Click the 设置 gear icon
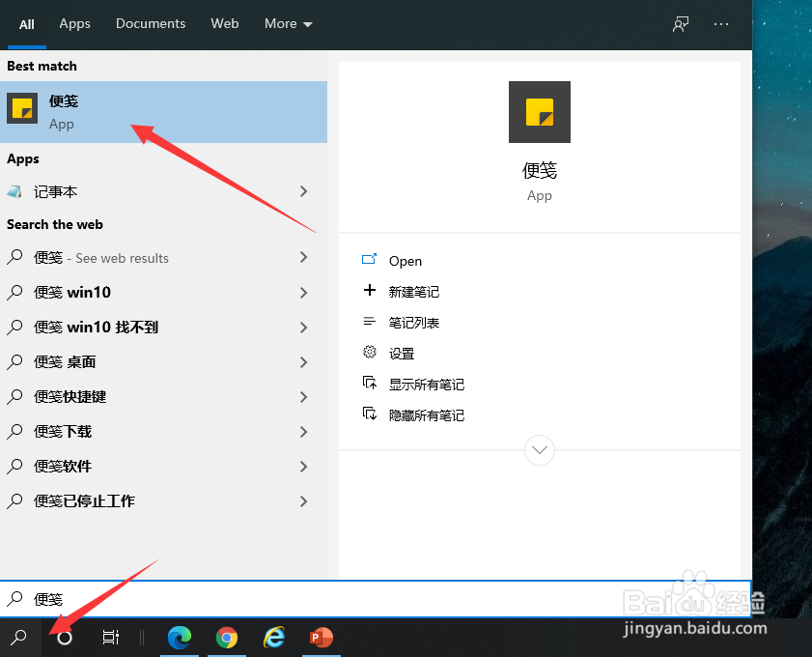Screen dimensions: 812x657 coord(396,353)
